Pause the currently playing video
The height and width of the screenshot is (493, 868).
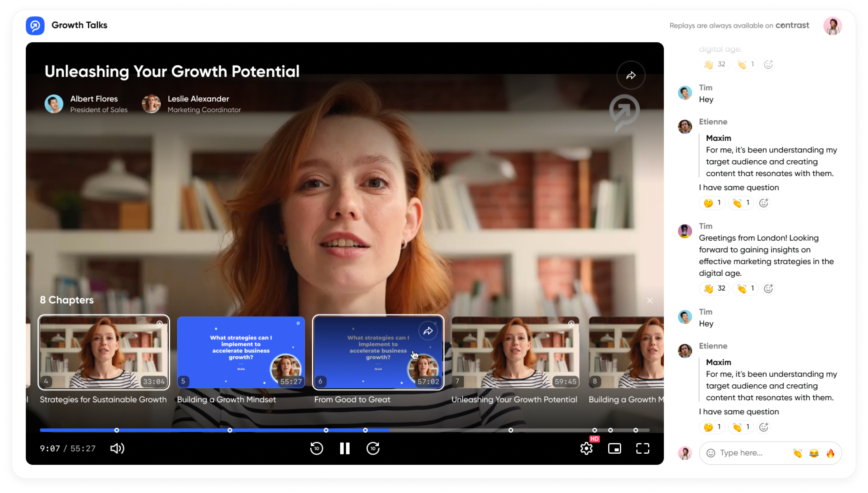pyautogui.click(x=345, y=448)
